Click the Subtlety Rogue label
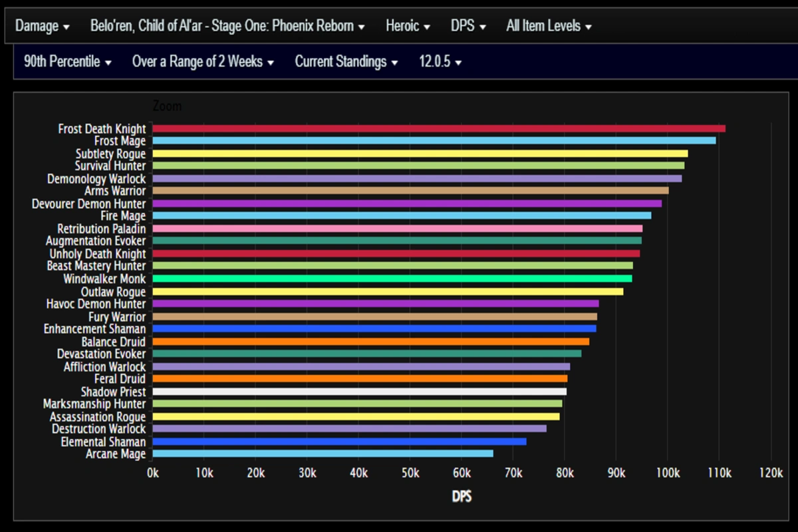Viewport: 798px width, 532px height. 110,154
